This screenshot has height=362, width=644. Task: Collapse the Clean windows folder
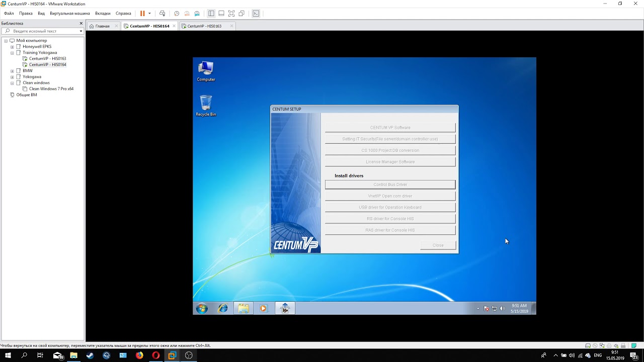(x=12, y=83)
